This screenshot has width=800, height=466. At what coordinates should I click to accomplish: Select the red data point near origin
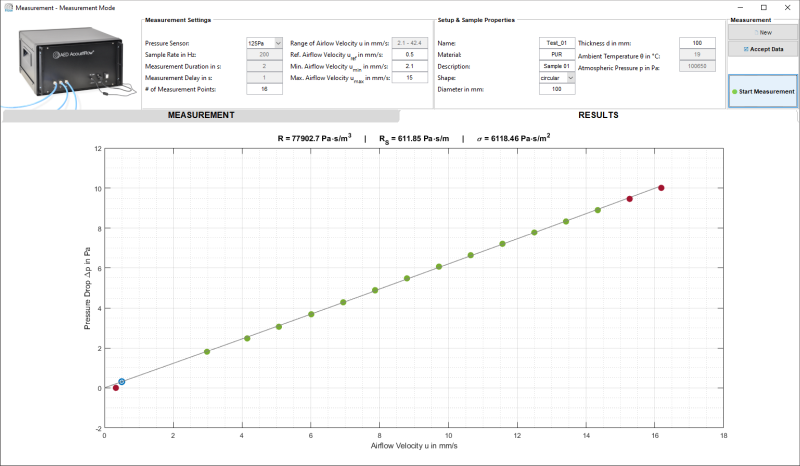pyautogui.click(x=116, y=388)
